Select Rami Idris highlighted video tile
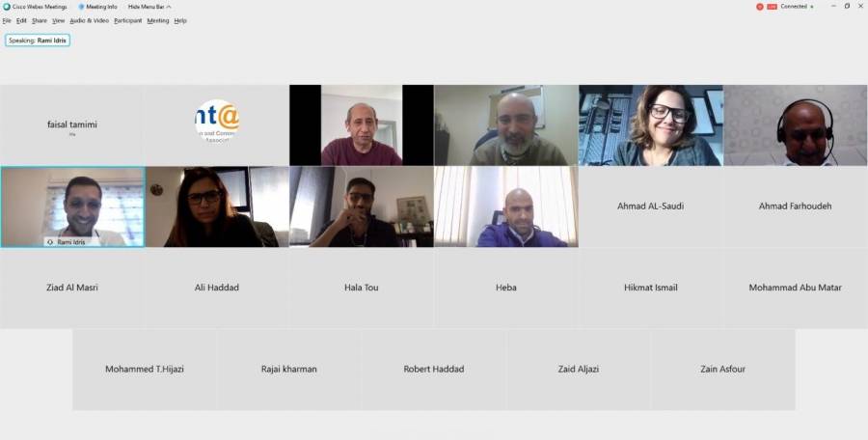Screen dimensions: 868x440 [72, 206]
